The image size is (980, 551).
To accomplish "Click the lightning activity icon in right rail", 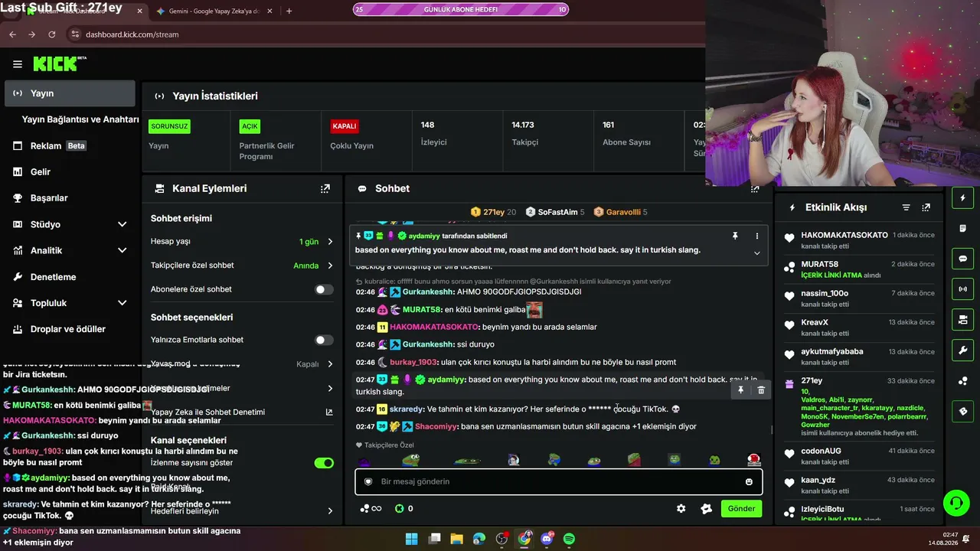I will [962, 198].
